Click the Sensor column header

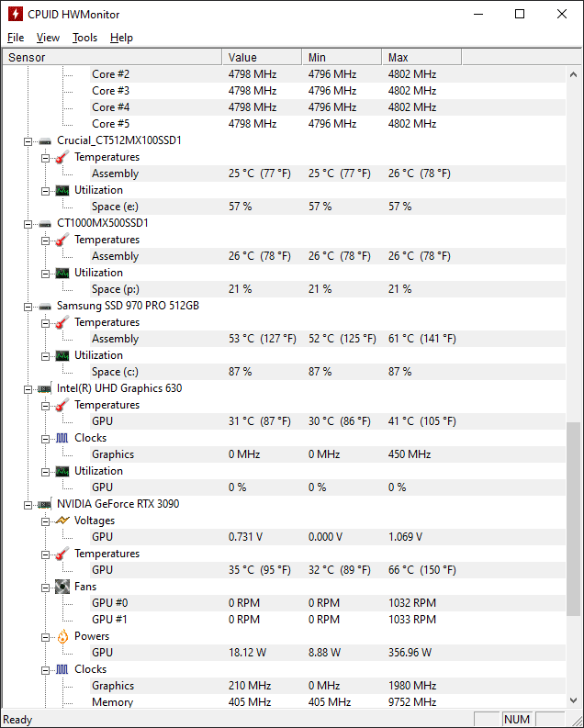click(112, 57)
